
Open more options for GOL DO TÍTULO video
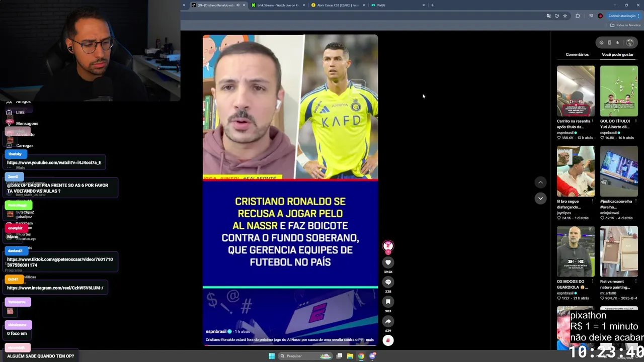pos(636,121)
